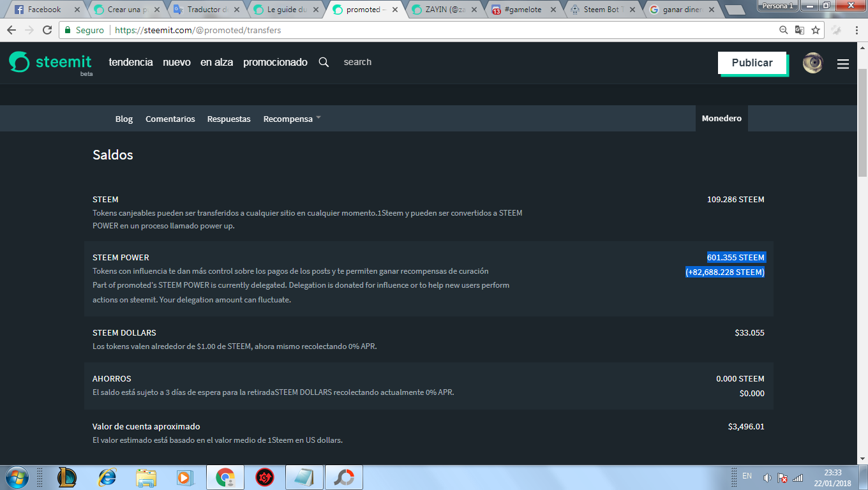Go back to the previous page

[x=11, y=30]
